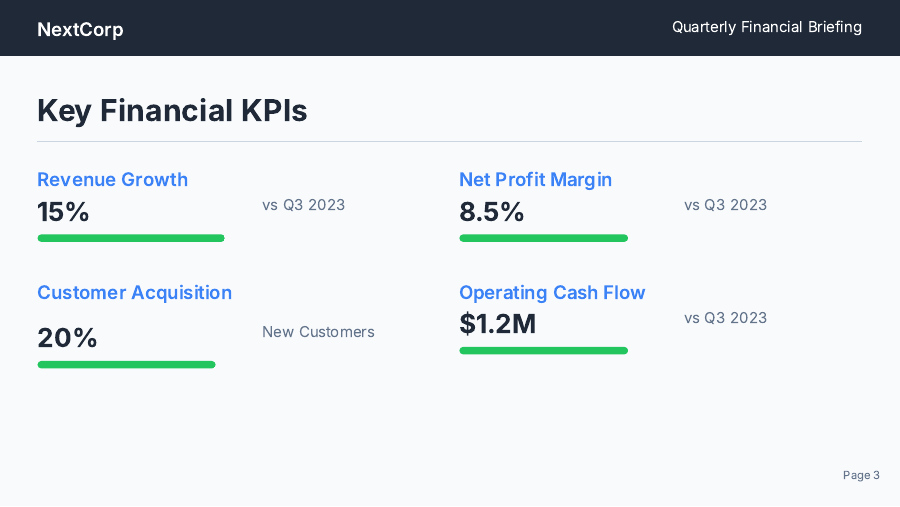Viewport: 900px width, 507px height.
Task: Click the $1.2M cash flow value
Action: click(x=497, y=324)
